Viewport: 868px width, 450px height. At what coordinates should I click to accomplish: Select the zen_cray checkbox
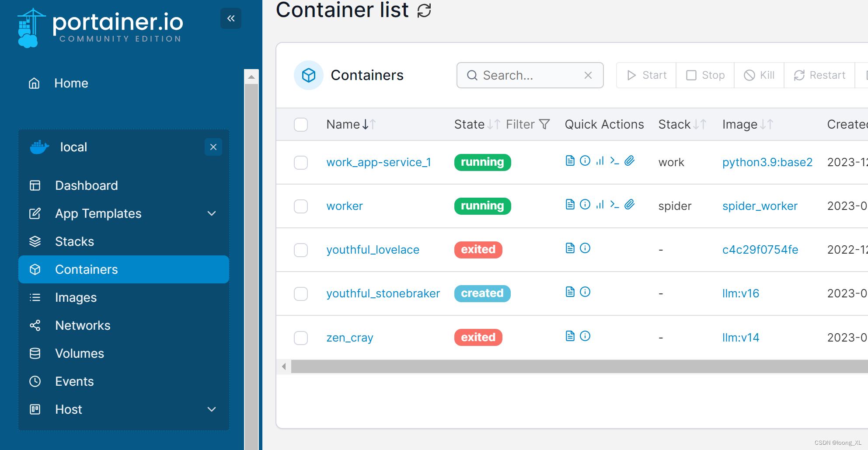[301, 338]
